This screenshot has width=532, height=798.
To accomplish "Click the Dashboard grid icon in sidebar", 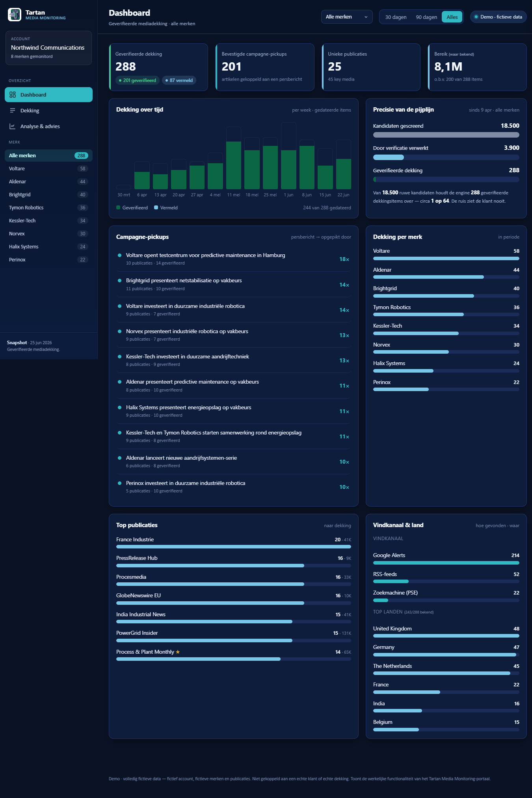I will (13, 95).
